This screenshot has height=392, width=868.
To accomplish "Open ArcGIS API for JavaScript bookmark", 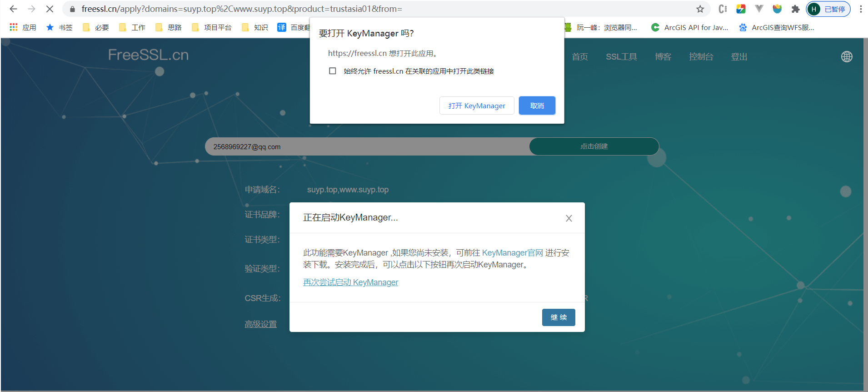I will pyautogui.click(x=690, y=27).
